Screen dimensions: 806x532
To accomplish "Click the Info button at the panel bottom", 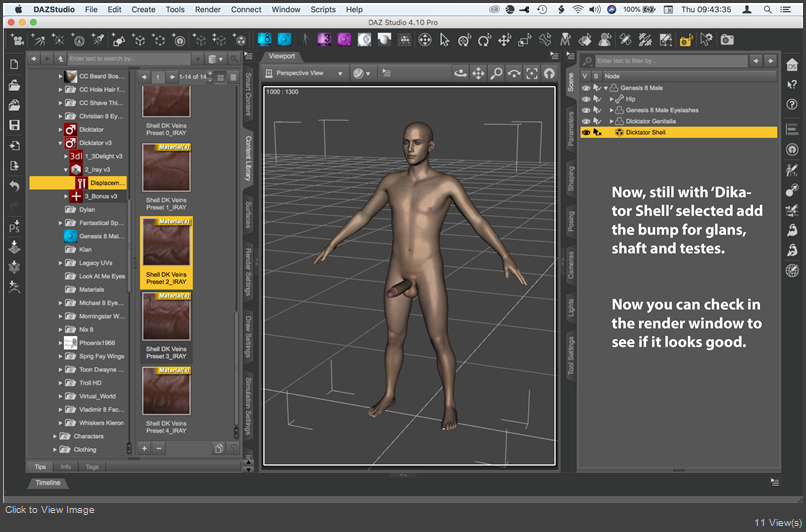I will tap(66, 467).
